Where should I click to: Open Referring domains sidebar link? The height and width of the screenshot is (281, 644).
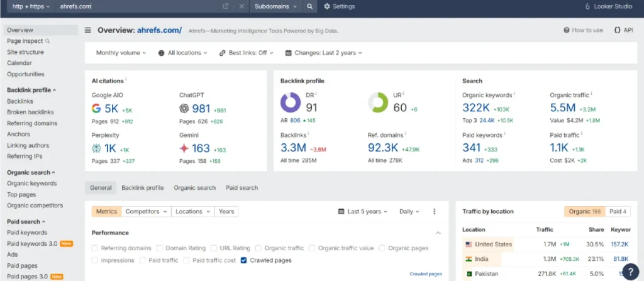click(x=32, y=123)
